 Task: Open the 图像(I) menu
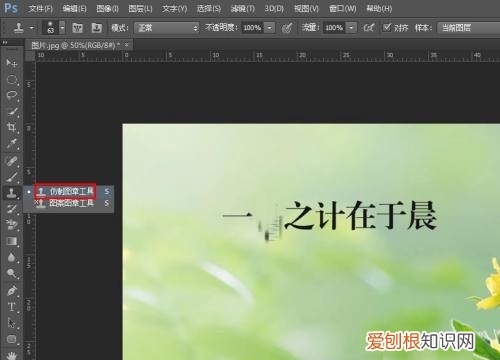point(107,8)
